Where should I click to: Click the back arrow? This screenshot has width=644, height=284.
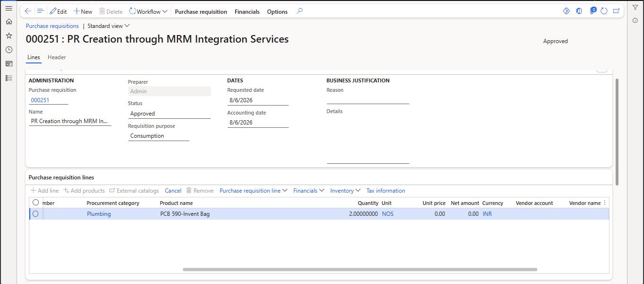(x=28, y=11)
